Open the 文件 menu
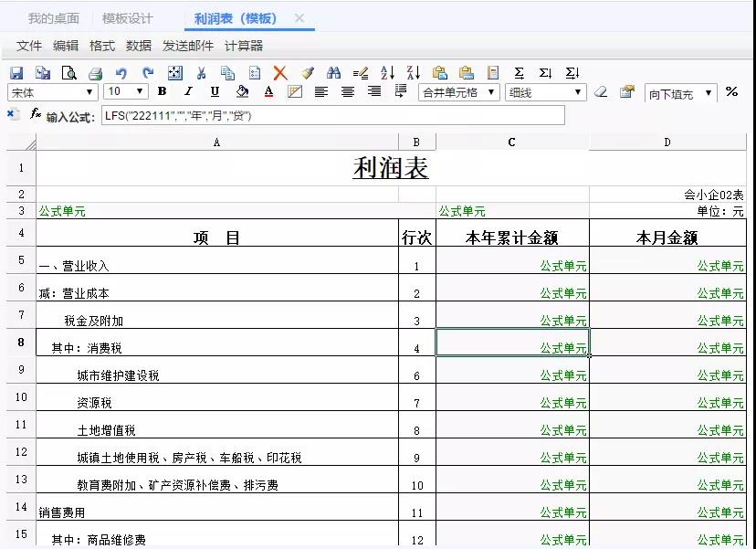This screenshot has height=549, width=756. tap(29, 46)
